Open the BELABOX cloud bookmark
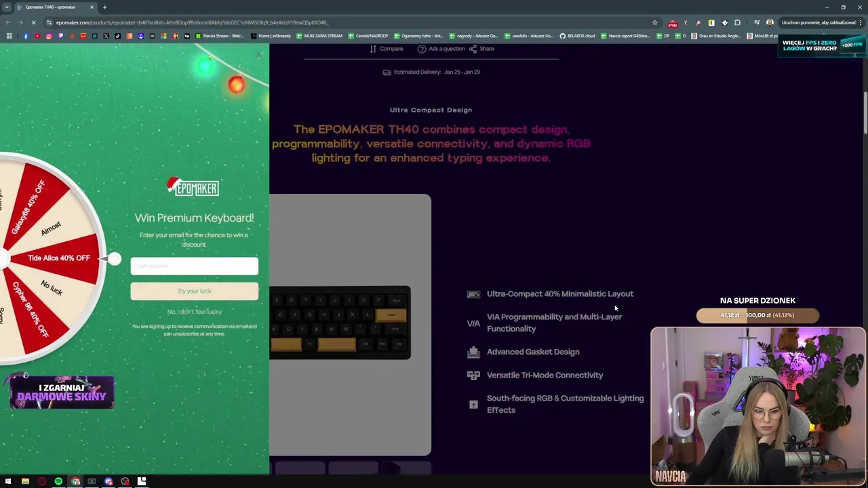 tap(577, 36)
